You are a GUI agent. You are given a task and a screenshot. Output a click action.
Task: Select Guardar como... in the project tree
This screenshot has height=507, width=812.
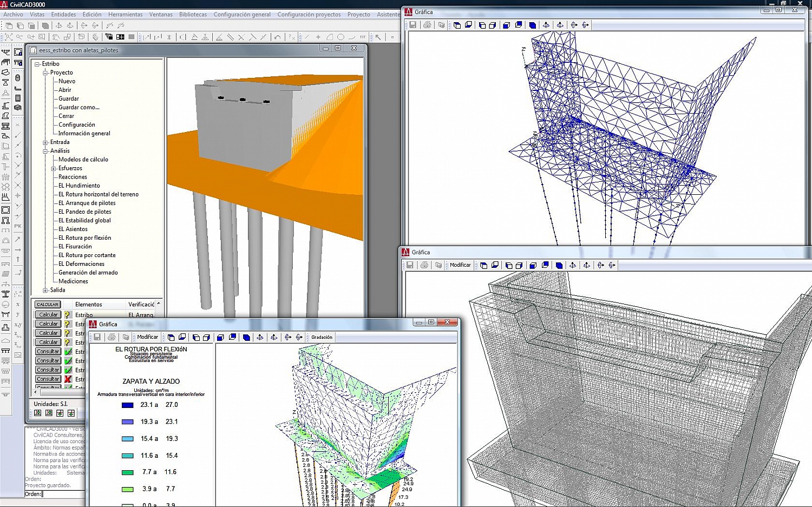coord(79,107)
